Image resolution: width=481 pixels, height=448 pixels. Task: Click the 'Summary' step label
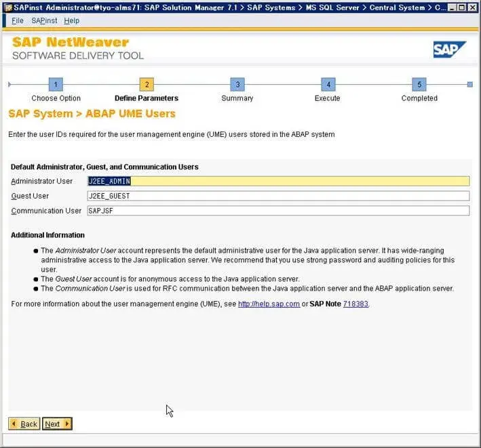coord(237,98)
